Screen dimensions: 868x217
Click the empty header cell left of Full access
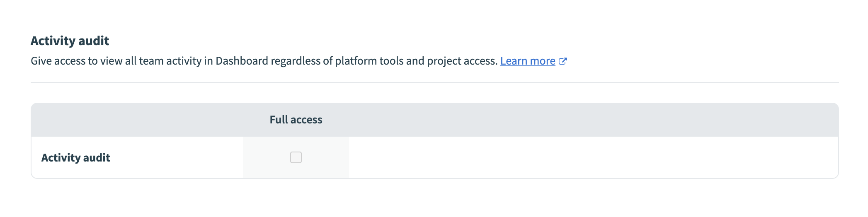pos(137,120)
